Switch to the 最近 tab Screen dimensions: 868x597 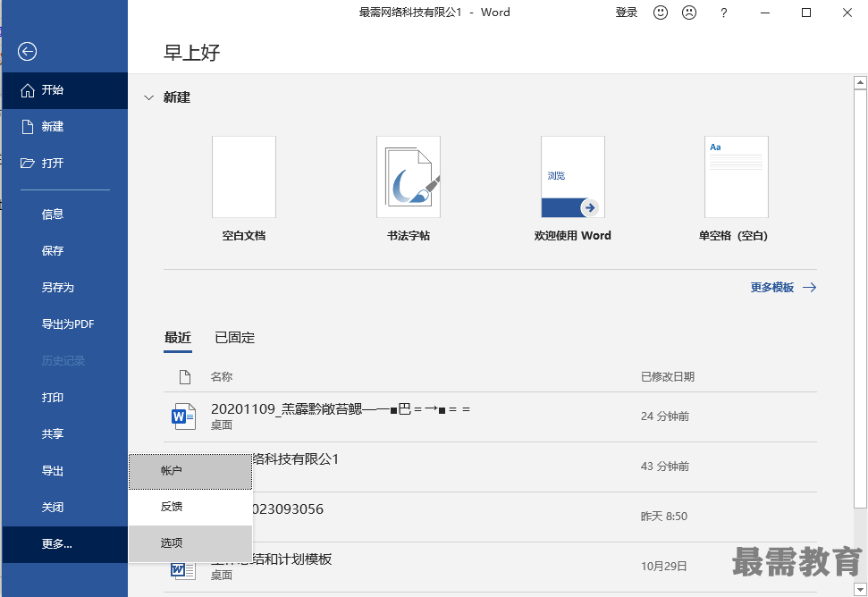tap(178, 338)
